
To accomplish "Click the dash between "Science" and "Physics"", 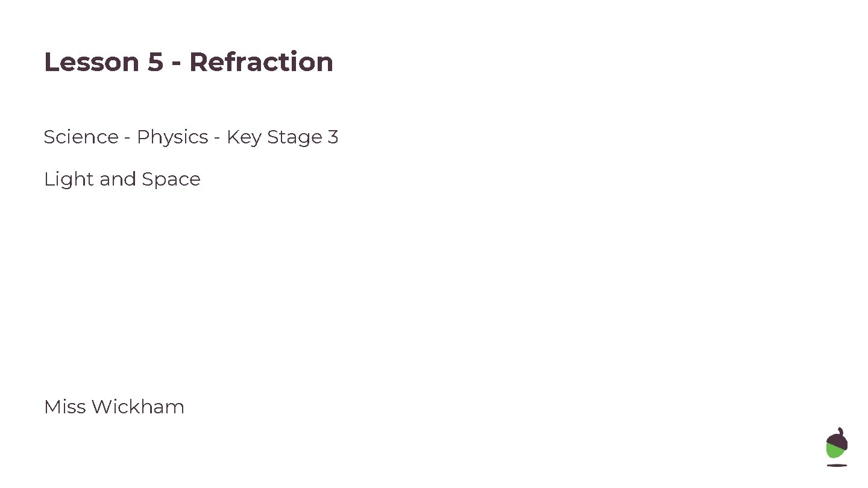I will (x=128, y=139).
